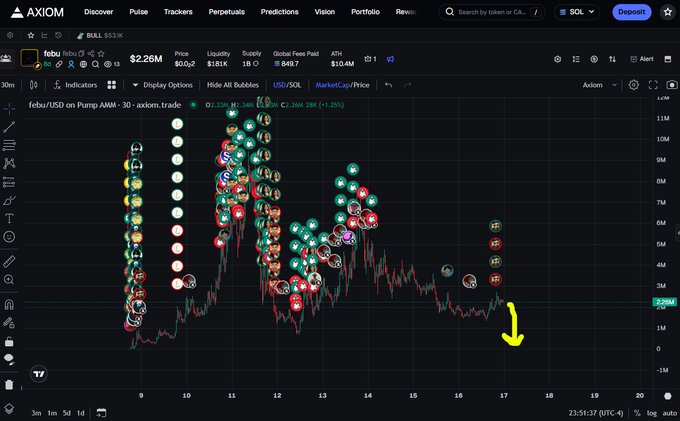Toggle log scale

(x=652, y=413)
